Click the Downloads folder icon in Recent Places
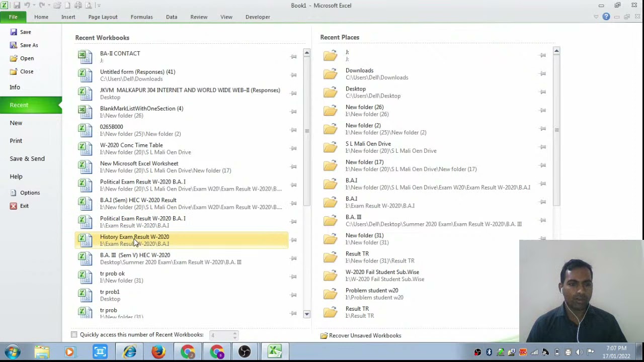Image resolution: width=644 pixels, height=362 pixels. (331, 74)
